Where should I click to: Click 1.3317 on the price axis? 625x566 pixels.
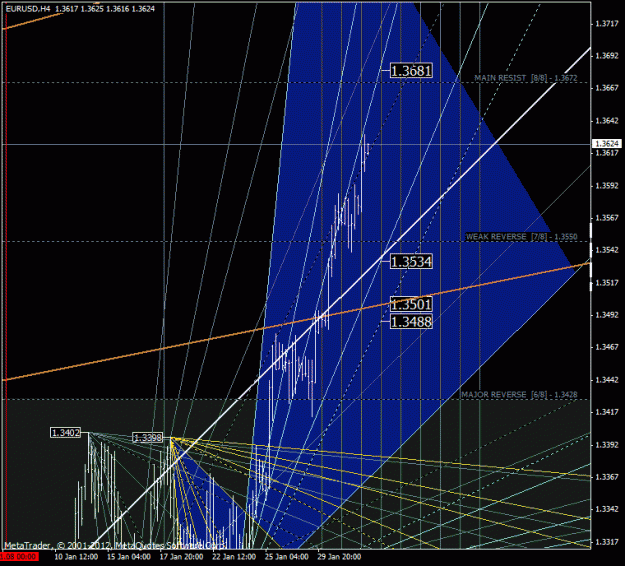[607, 542]
